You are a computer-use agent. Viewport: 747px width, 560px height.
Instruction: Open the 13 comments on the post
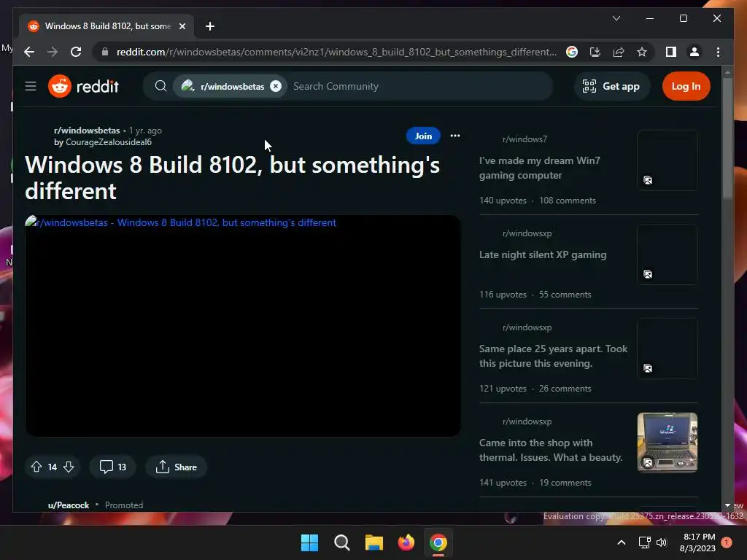point(112,467)
